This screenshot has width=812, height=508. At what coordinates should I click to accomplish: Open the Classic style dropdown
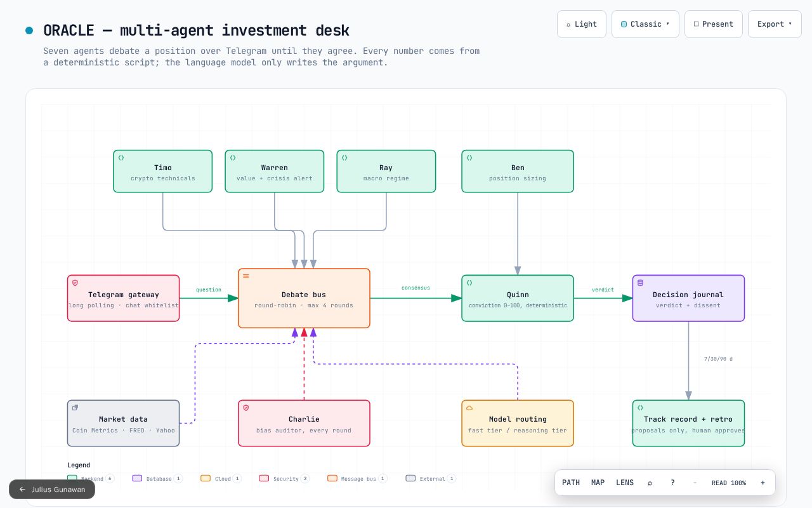(x=645, y=24)
